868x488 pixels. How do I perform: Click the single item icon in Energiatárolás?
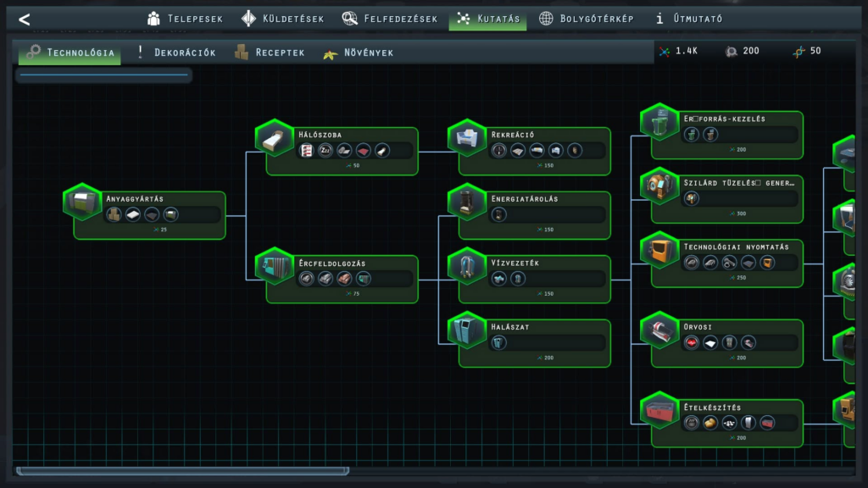click(498, 214)
